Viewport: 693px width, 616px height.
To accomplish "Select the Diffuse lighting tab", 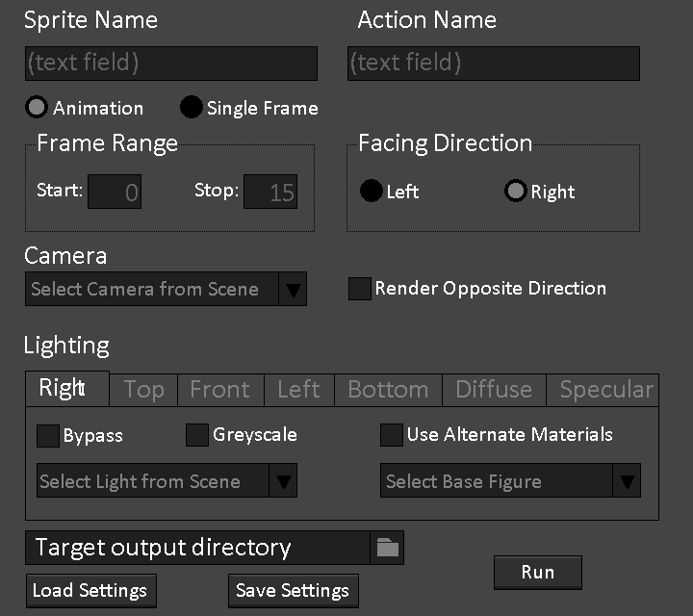I will point(494,390).
